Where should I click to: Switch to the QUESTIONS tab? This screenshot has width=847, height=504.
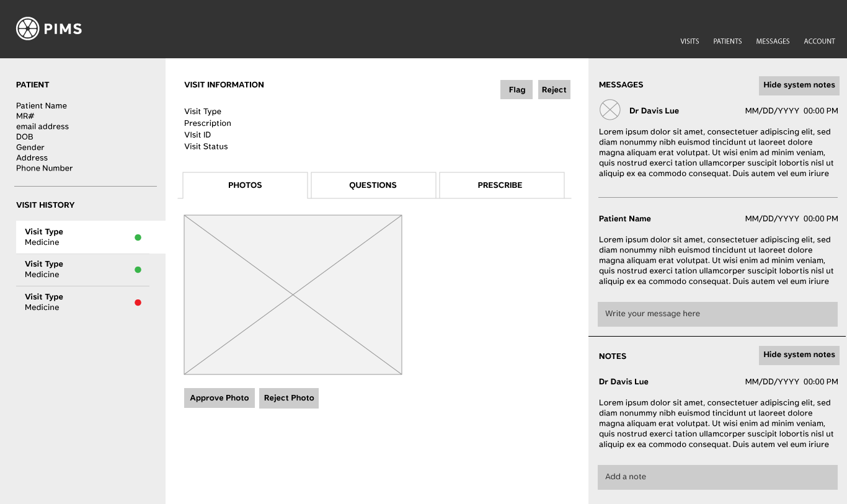coord(373,185)
